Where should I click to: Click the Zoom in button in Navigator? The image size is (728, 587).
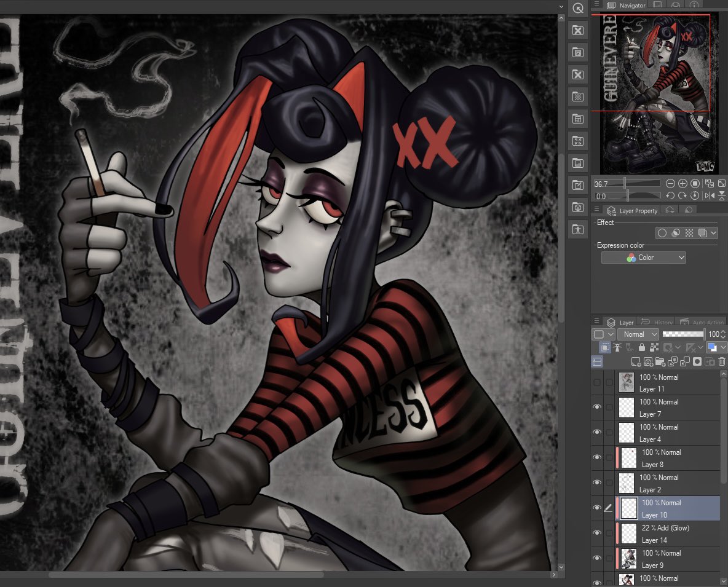(682, 183)
